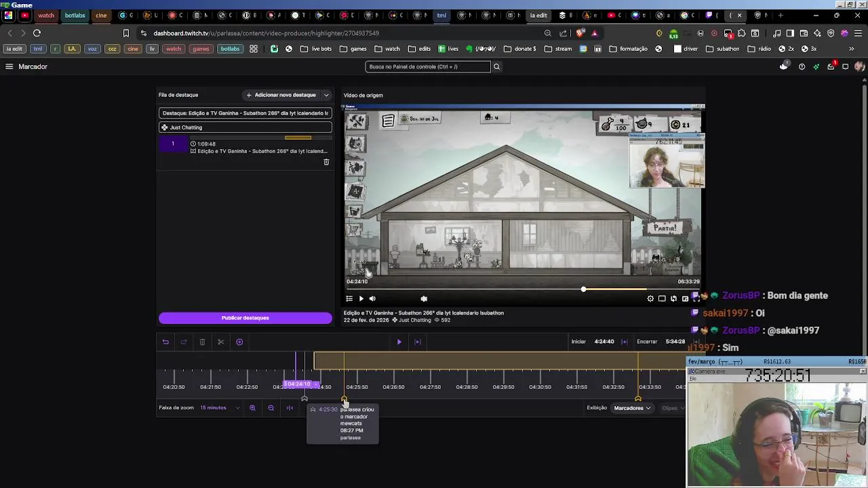Image resolution: width=868 pixels, height=488 pixels.
Task: Zoom in on the timeline
Action: point(252,408)
